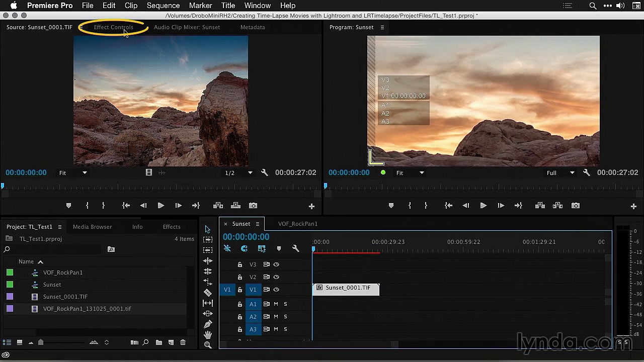Mark Out point in Program monitor

pyautogui.click(x=426, y=206)
